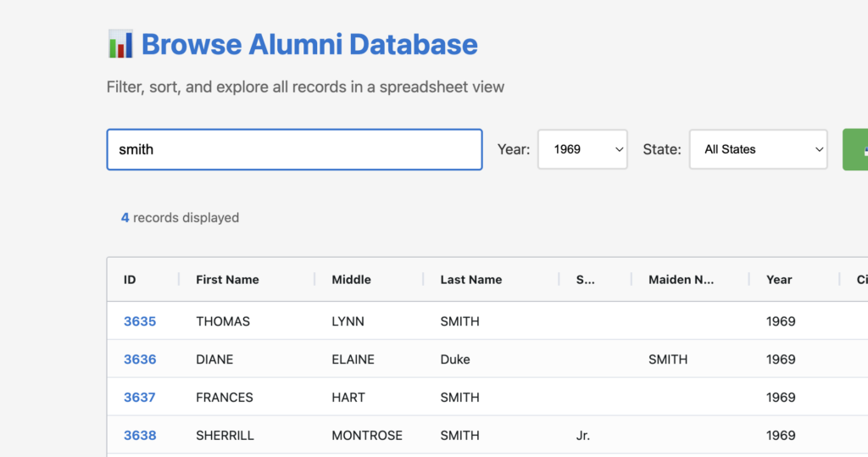
Task: Sort by the ID column header
Action: (x=130, y=280)
